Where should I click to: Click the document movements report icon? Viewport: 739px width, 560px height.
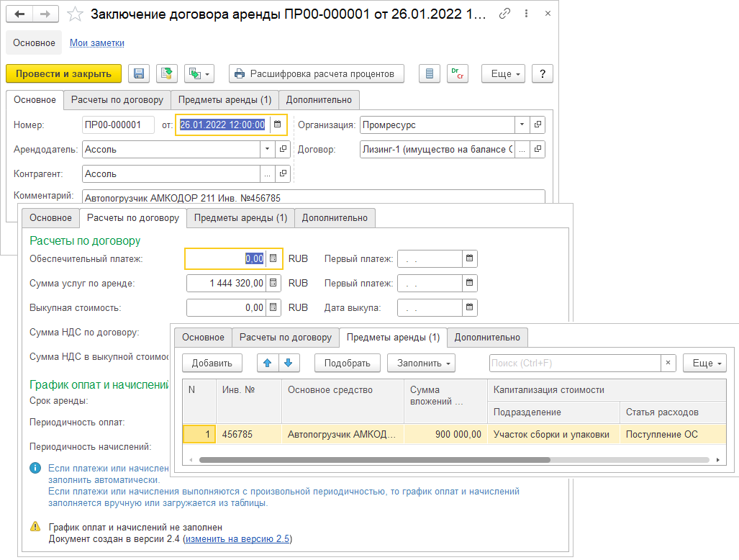tap(430, 73)
